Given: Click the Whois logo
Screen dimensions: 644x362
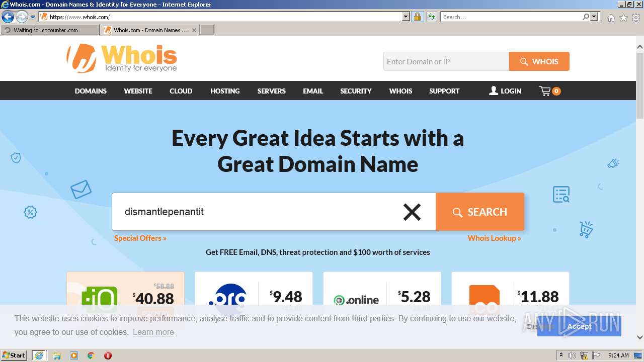Looking at the screenshot, I should [122, 58].
